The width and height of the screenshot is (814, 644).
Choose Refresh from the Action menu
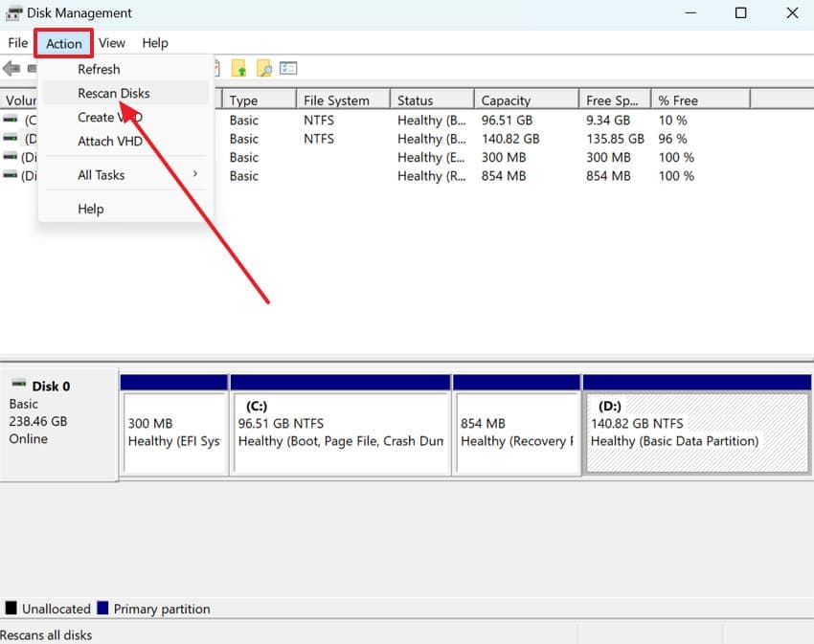[99, 69]
